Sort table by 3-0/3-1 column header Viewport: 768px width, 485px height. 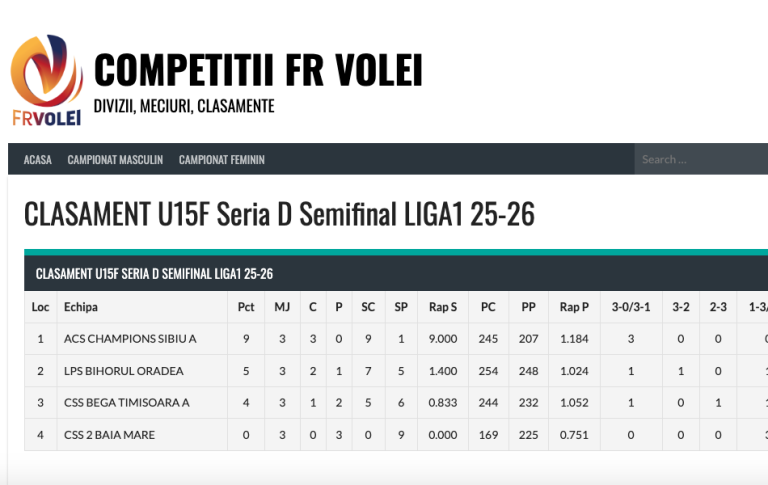[631, 307]
